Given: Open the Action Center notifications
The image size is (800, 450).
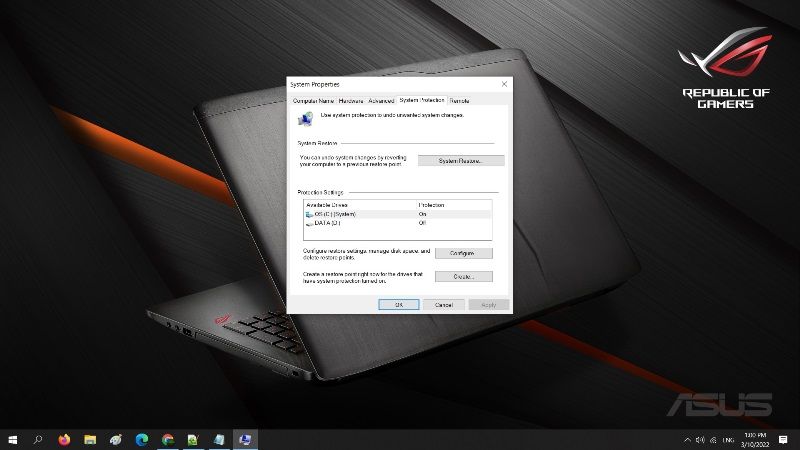Looking at the screenshot, I should click(783, 440).
